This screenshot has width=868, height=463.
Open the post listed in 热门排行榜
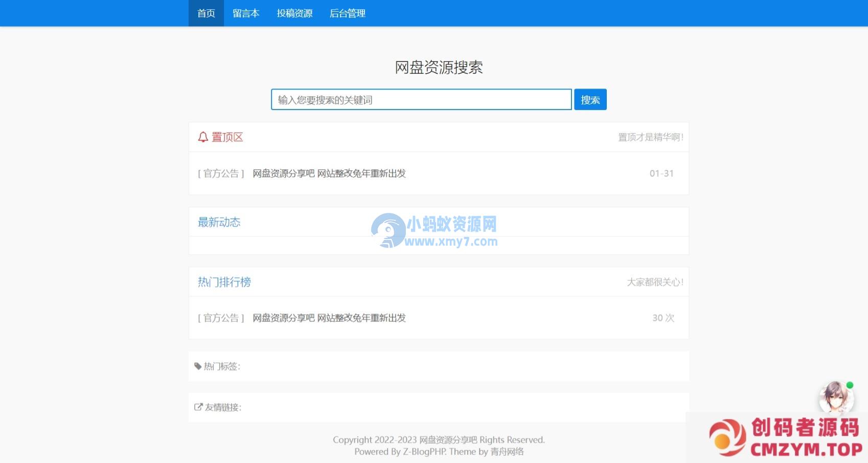329,318
